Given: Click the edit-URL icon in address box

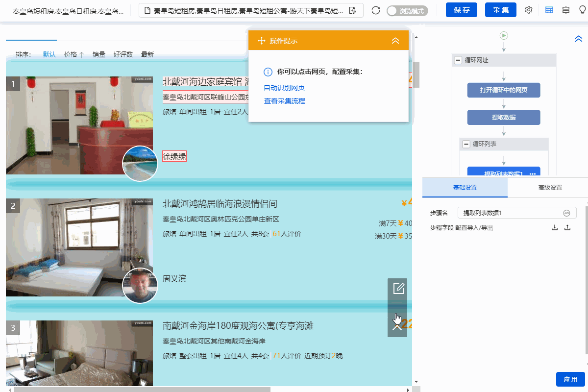Looking at the screenshot, I should click(x=352, y=10).
